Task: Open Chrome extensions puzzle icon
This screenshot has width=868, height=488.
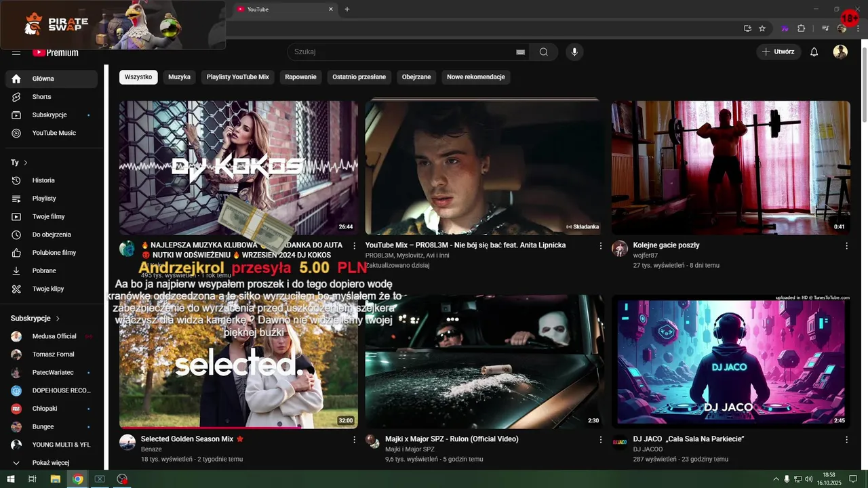Action: coord(801,28)
